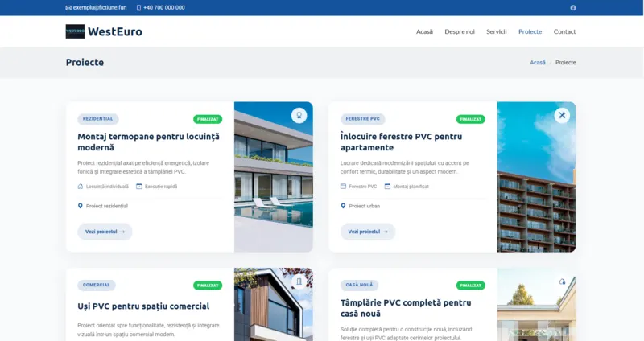Click the CASĂ NOUĂ category tag
The width and height of the screenshot is (644, 341).
(359, 286)
